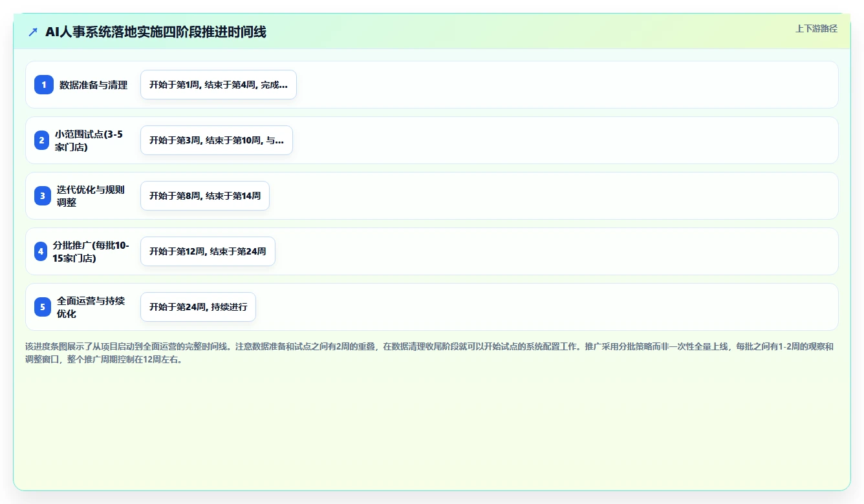Expand truncated chip 开始于第3周, 结束于第10周
The height and width of the screenshot is (504, 864).
click(217, 140)
